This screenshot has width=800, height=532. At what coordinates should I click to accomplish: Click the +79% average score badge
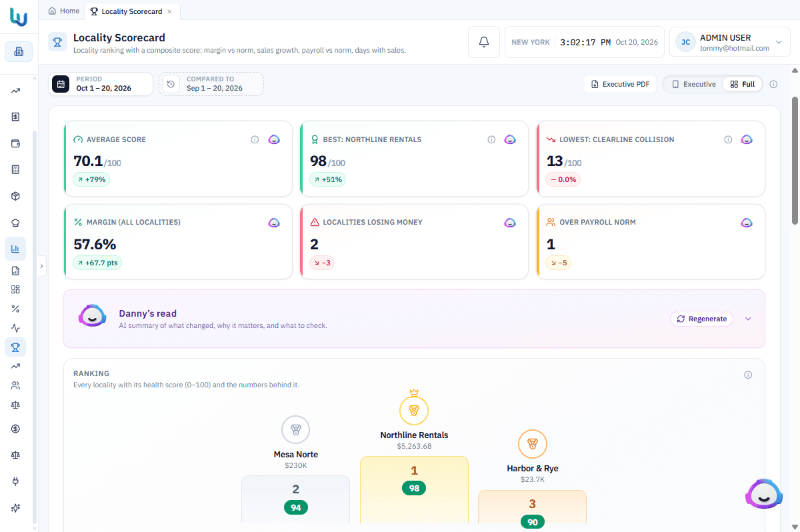tap(91, 179)
